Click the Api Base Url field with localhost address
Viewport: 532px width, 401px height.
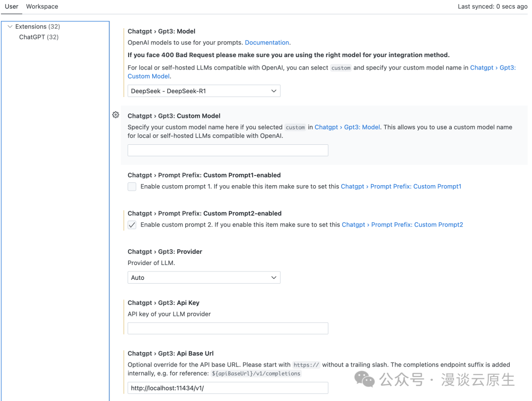point(228,388)
